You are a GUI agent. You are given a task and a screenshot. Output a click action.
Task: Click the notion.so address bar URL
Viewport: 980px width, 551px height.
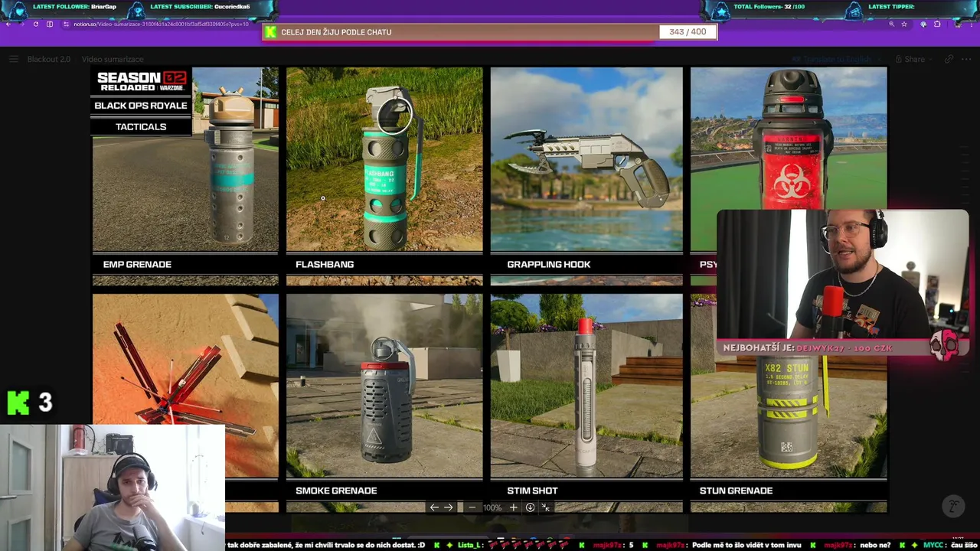(x=160, y=24)
